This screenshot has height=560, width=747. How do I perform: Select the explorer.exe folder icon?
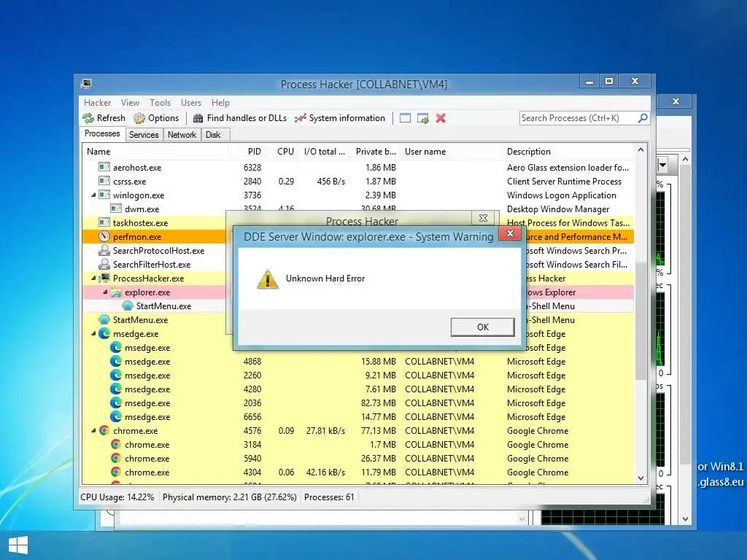[116, 292]
